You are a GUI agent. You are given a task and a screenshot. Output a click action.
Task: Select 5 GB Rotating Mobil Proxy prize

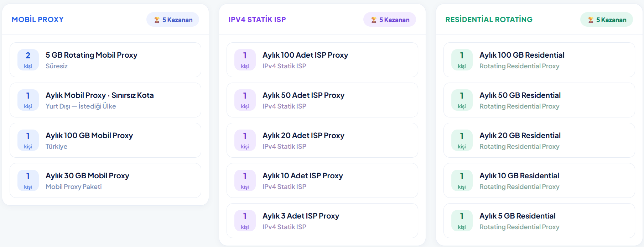[105, 60]
